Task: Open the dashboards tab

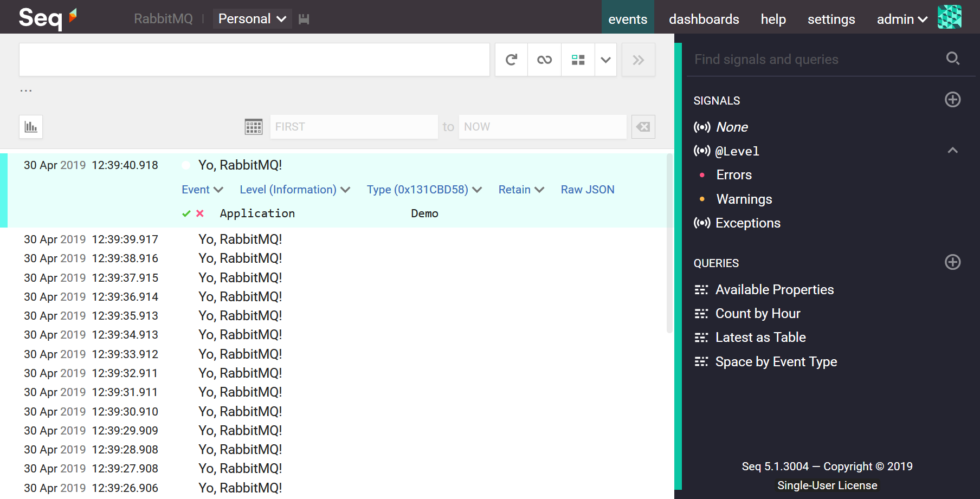Action: tap(704, 19)
